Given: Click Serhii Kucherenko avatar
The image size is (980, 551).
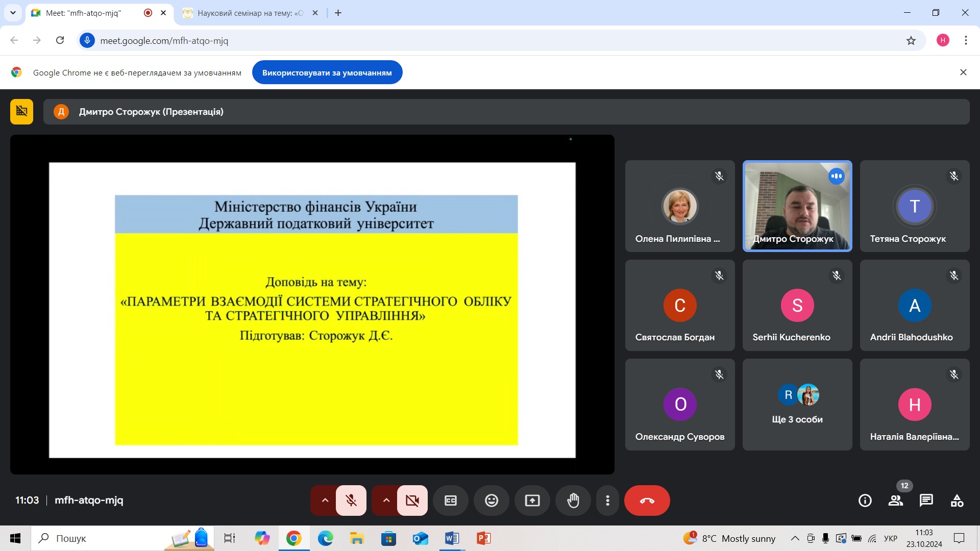Looking at the screenshot, I should click(797, 305).
